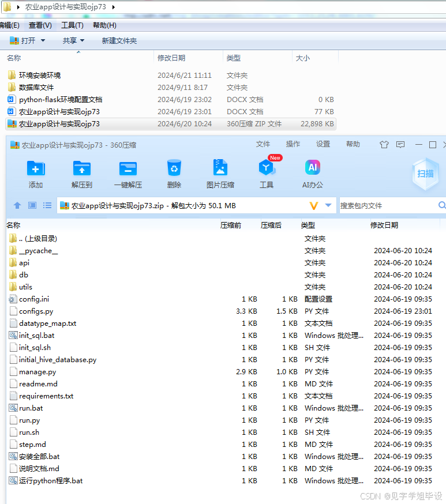Screen dimensions: 446x504
Task: Expand breadcrumb arrow before 农业app设计与实现ojp73
Action: (18, 7)
